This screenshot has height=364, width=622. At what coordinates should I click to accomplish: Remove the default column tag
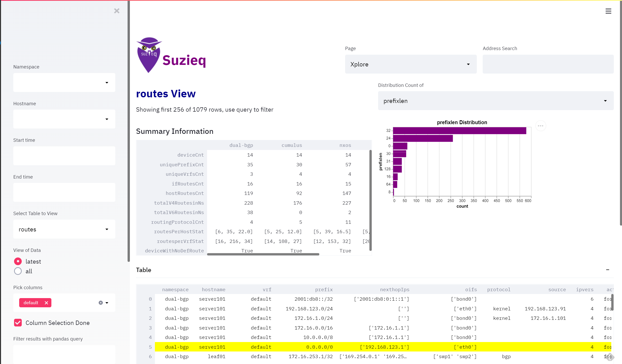pos(46,303)
